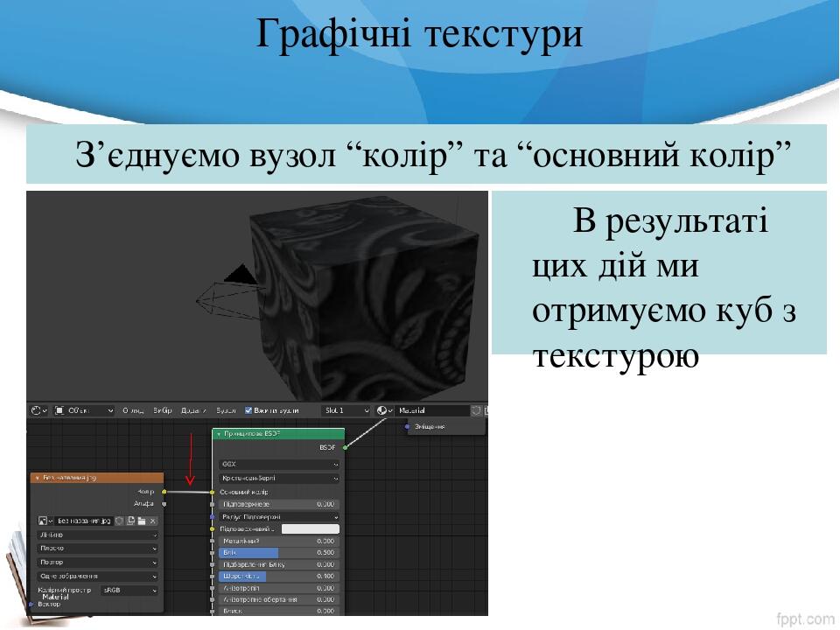840x630 pixels.
Task: Click the Зміщення input socket
Action: 407,427
